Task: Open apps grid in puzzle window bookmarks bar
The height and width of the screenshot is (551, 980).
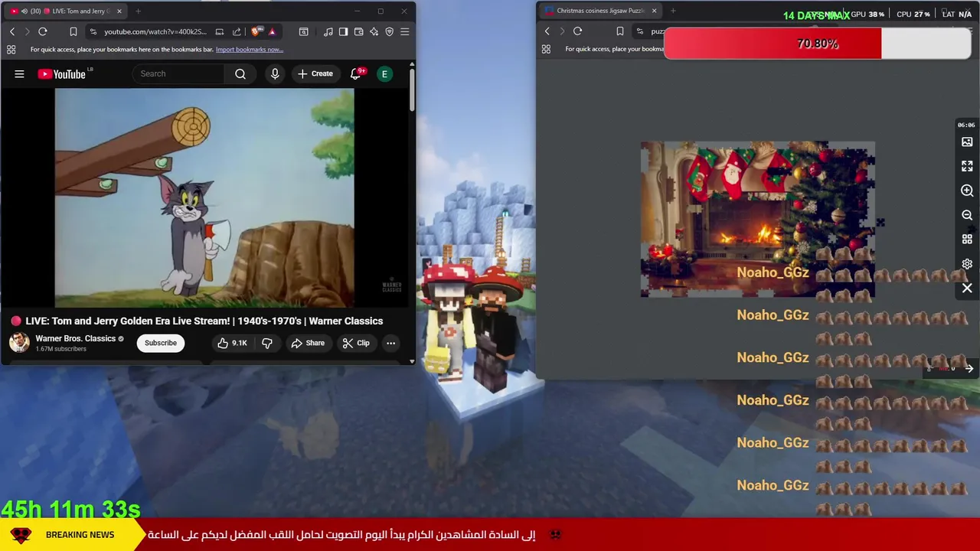Action: pyautogui.click(x=546, y=49)
